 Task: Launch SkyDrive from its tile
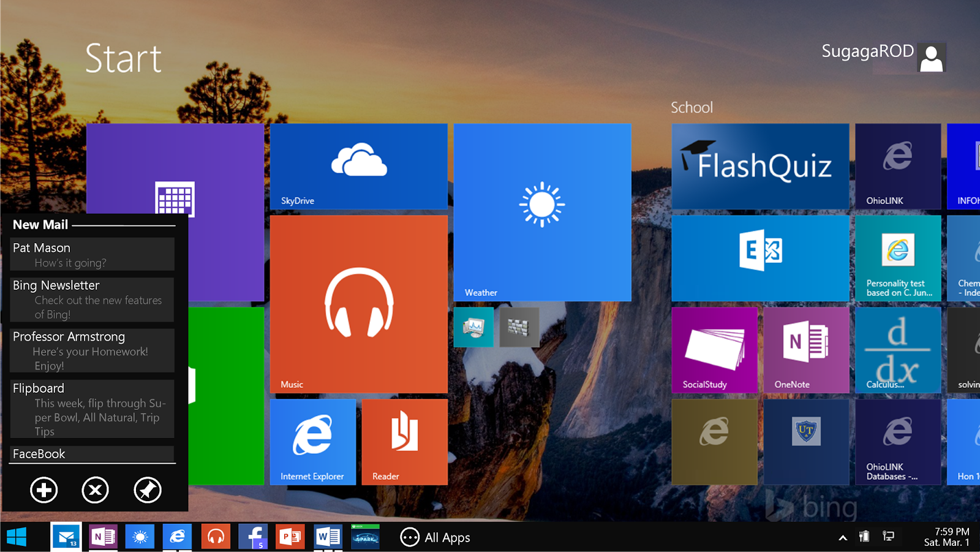pos(358,166)
